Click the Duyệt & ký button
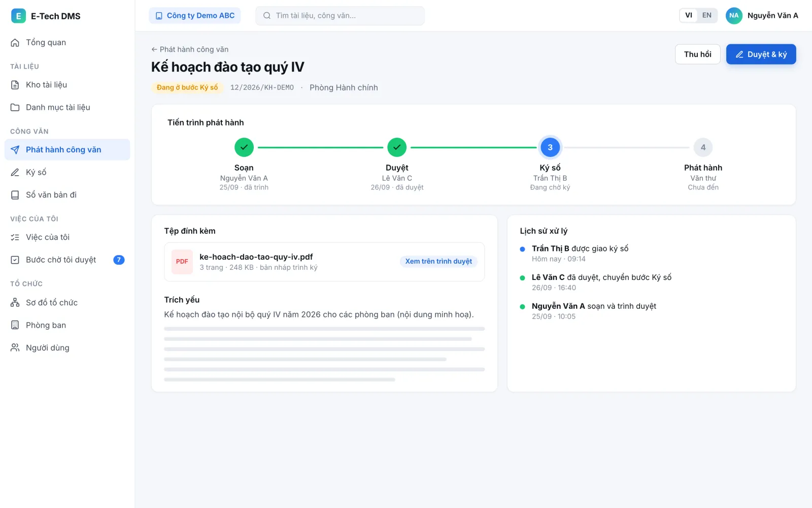Screen dimensions: 812x508 [761, 54]
